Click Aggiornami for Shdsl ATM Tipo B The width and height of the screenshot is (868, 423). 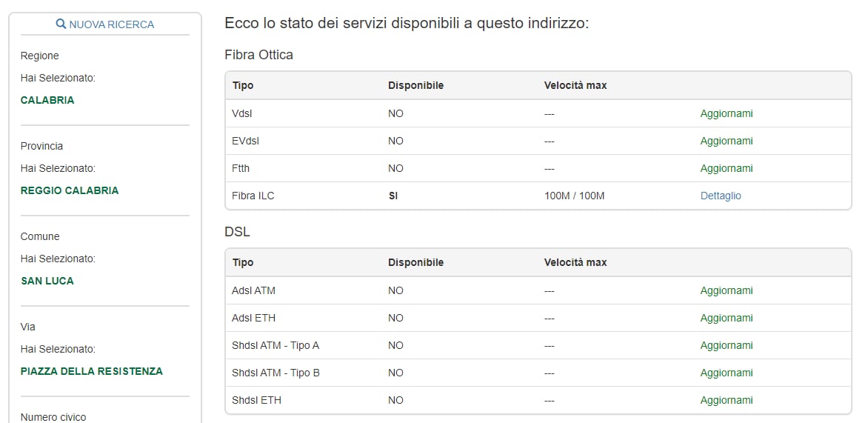pos(726,373)
